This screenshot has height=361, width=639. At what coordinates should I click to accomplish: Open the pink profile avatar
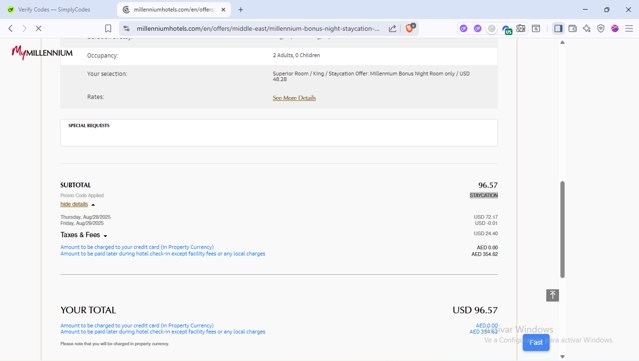(x=615, y=29)
